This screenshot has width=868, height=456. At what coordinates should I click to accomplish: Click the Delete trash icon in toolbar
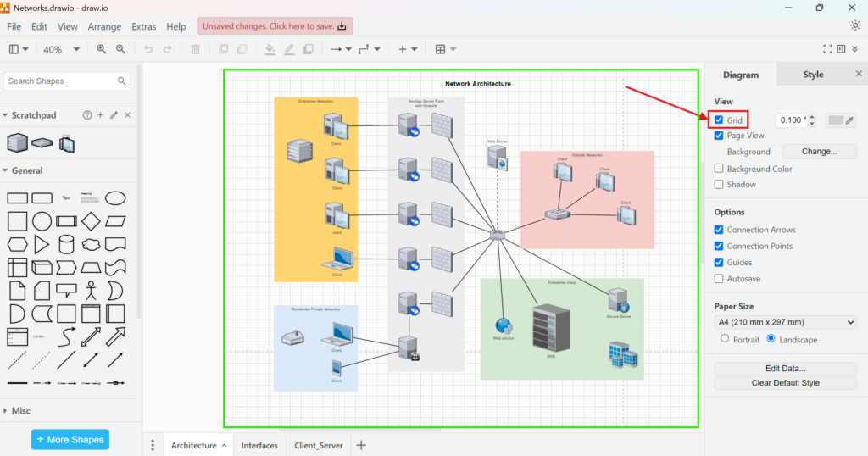click(x=196, y=50)
